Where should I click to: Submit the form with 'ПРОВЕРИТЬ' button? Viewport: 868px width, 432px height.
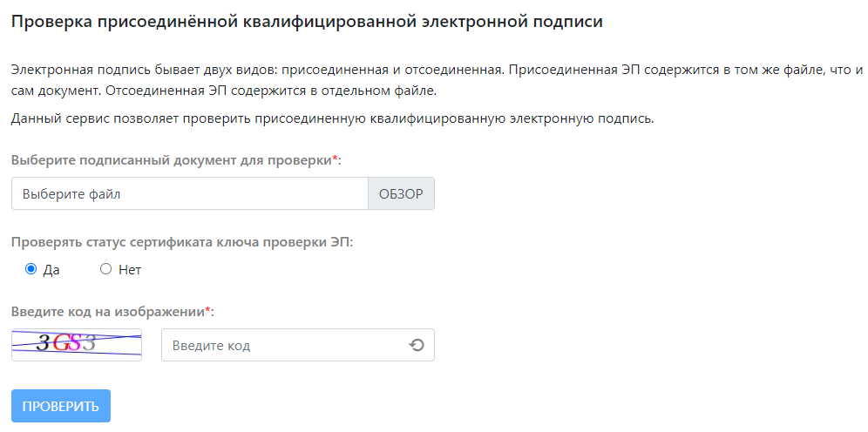click(x=61, y=406)
